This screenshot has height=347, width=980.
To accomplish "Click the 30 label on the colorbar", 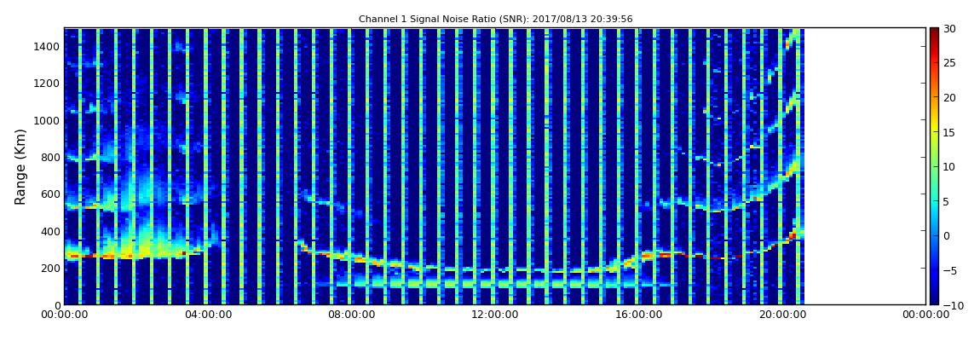I will (x=950, y=29).
